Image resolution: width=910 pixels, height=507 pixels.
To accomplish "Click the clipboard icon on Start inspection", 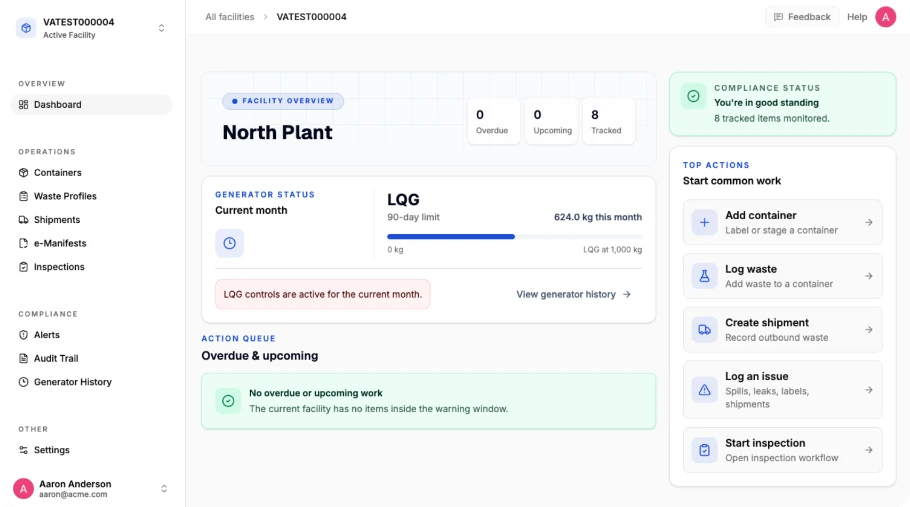I will (704, 450).
